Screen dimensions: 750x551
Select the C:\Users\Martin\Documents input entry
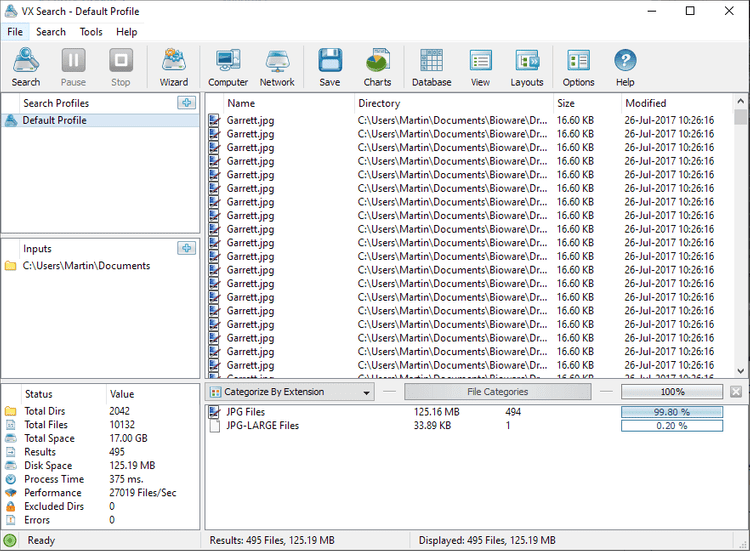(100, 266)
